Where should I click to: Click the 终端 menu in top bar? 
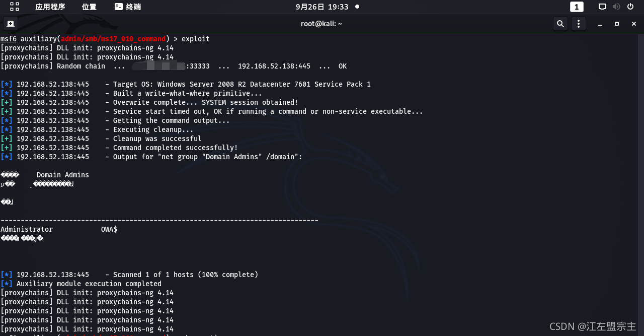pos(128,7)
